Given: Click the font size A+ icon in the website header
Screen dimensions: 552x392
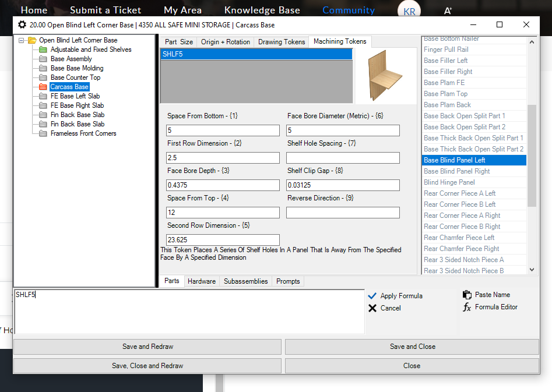Looking at the screenshot, I should (448, 10).
